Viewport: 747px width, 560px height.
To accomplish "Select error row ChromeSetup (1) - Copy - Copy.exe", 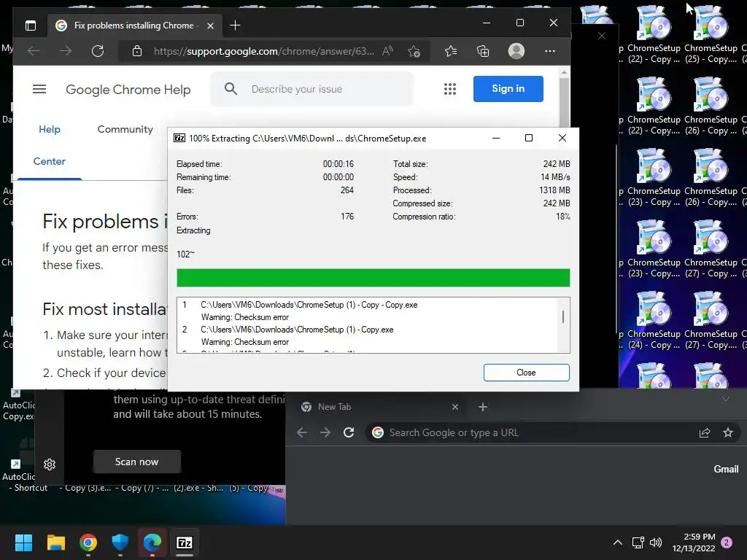I will [x=309, y=305].
